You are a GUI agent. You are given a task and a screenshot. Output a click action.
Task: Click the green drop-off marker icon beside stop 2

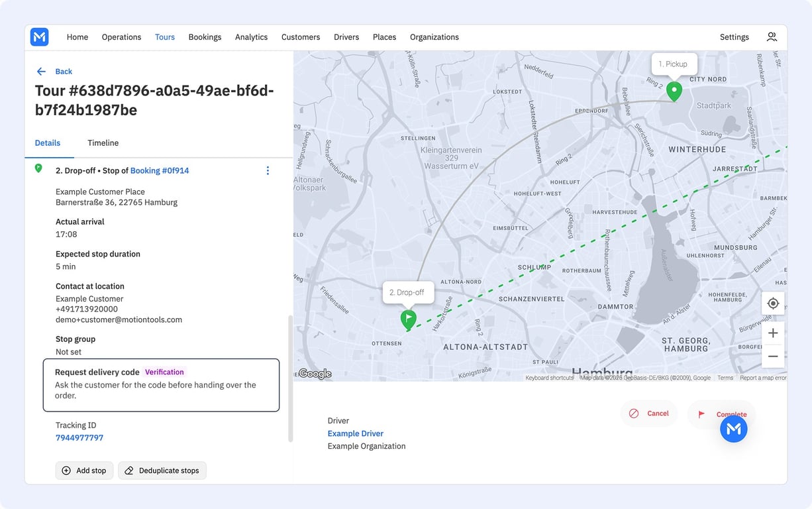pyautogui.click(x=38, y=169)
